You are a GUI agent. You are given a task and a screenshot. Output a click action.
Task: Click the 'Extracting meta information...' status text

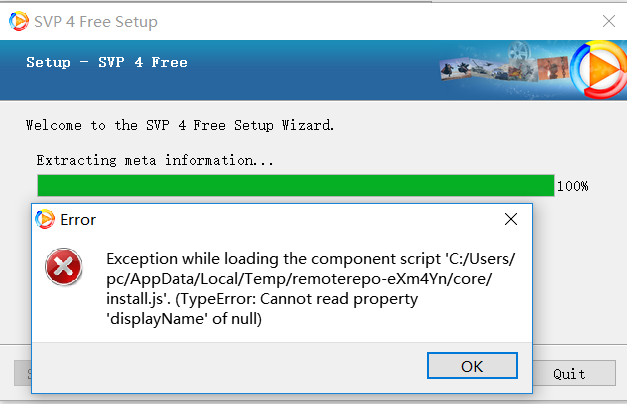click(x=155, y=160)
